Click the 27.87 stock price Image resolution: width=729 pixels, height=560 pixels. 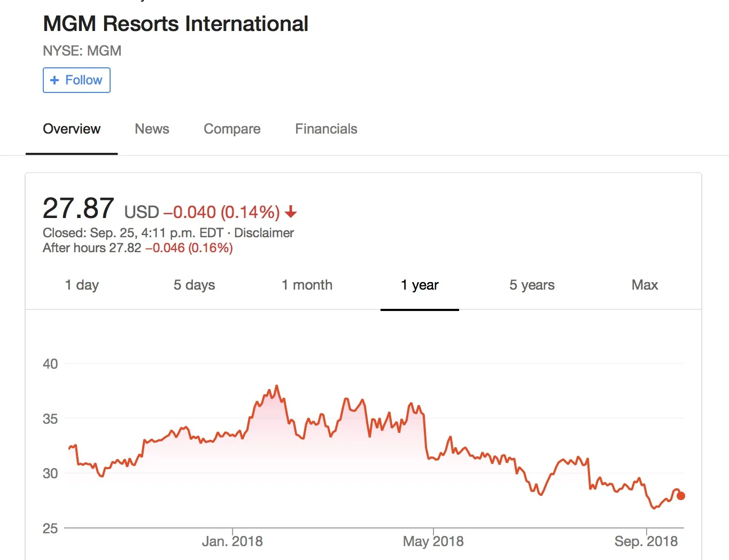click(x=78, y=208)
